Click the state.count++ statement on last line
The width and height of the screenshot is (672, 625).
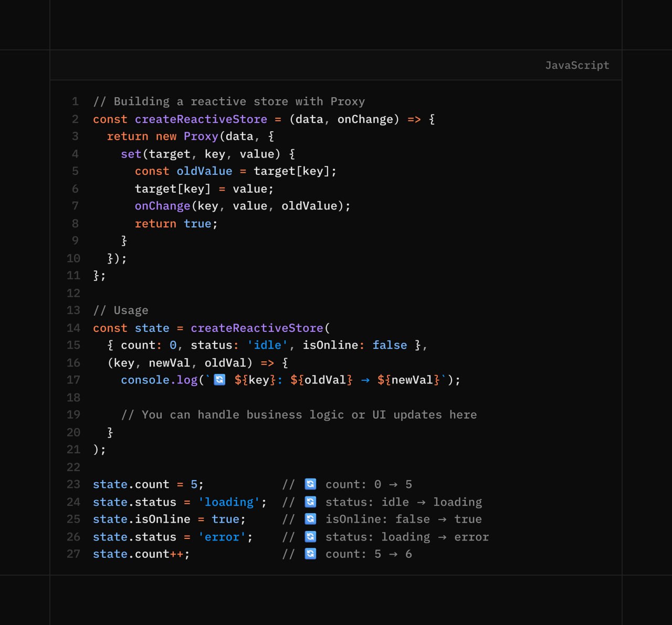(x=141, y=554)
